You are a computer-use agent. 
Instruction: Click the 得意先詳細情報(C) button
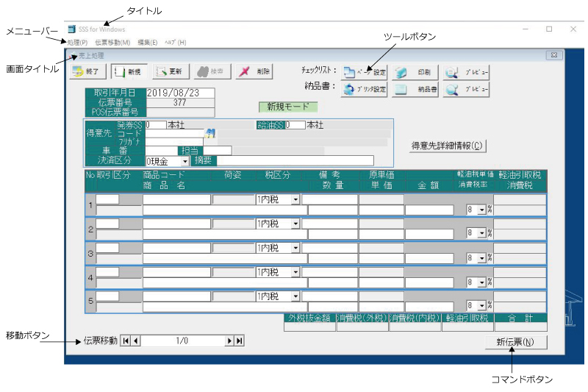point(448,146)
